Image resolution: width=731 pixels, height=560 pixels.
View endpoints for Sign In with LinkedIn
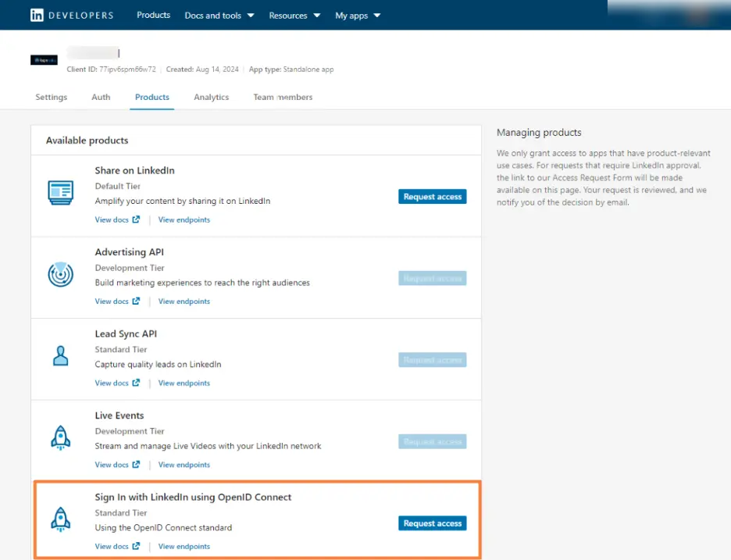184,546
